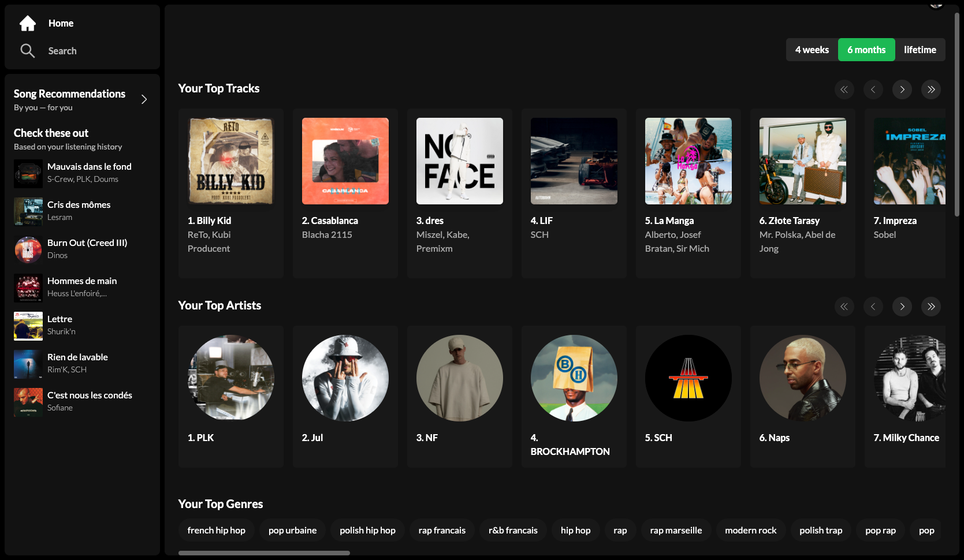Select the r&b francais genre chip
The width and height of the screenshot is (964, 560).
point(513,530)
